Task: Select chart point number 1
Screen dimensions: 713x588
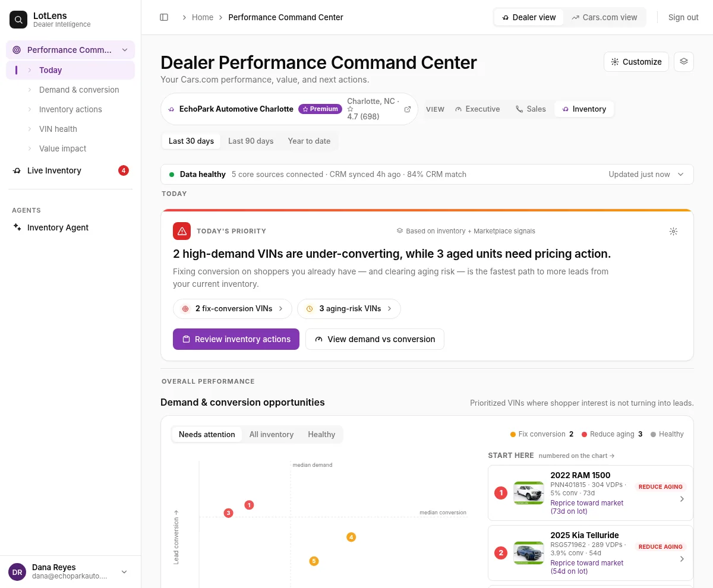Action: [x=249, y=505]
